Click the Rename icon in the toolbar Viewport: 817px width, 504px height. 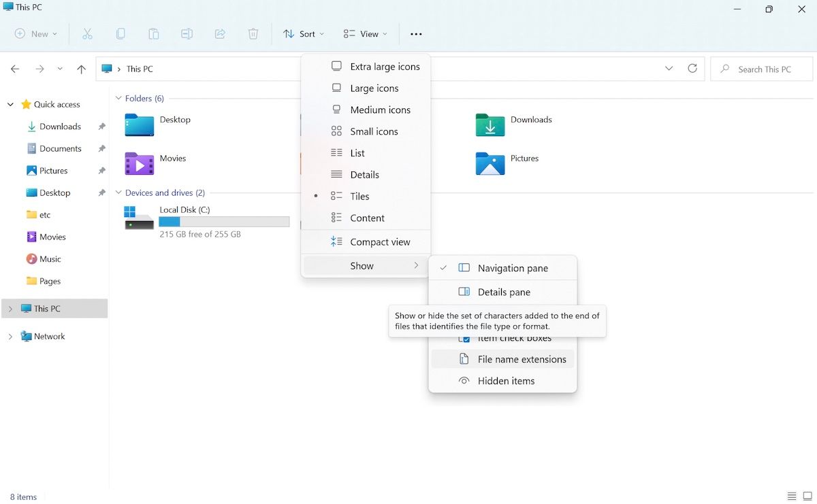point(187,33)
